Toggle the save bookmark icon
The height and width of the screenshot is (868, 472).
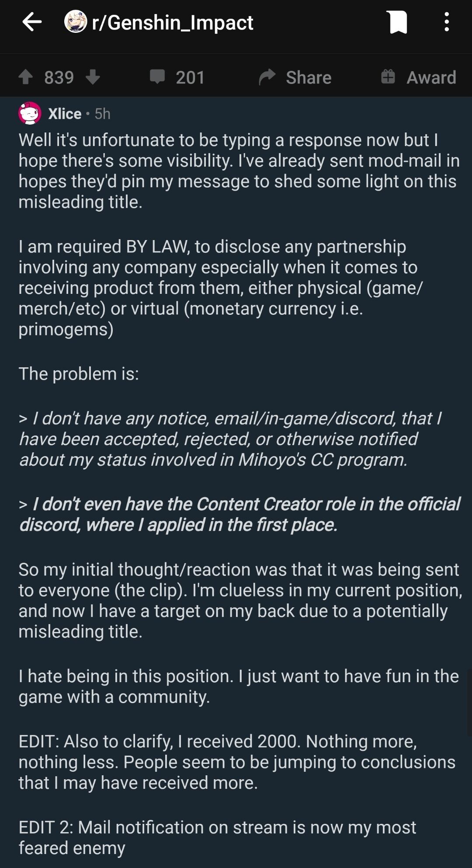pyautogui.click(x=397, y=22)
